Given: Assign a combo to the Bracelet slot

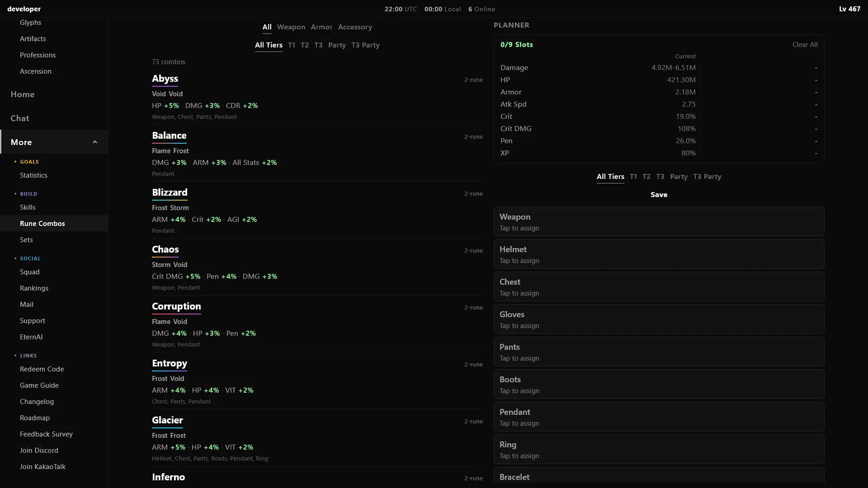Looking at the screenshot, I should (x=659, y=475).
